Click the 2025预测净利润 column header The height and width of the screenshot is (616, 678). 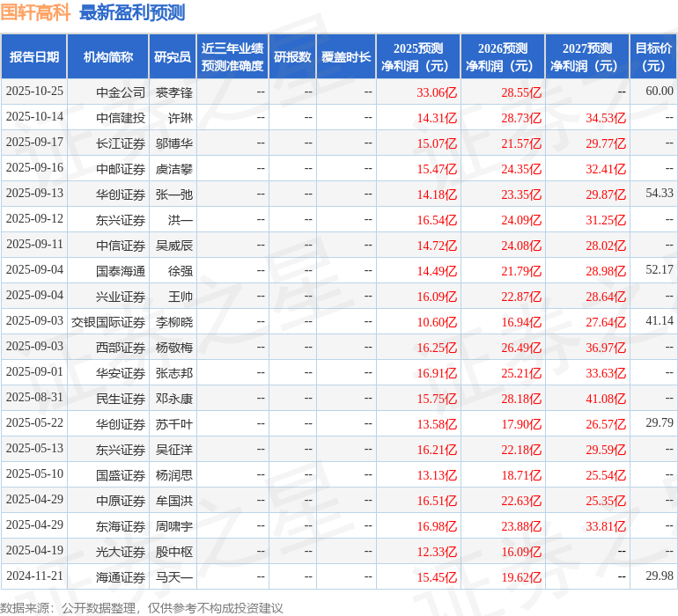[x=418, y=57]
